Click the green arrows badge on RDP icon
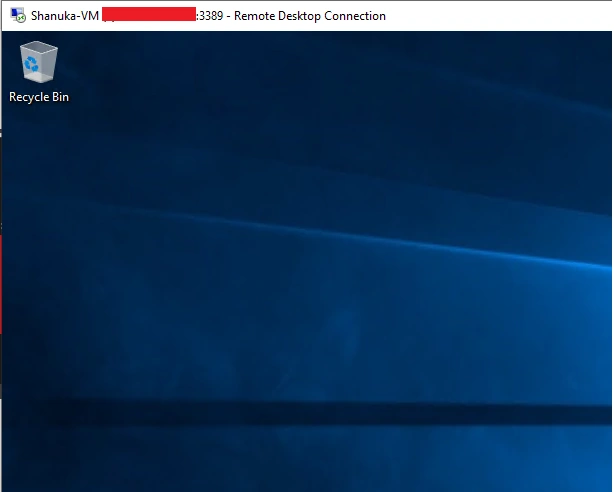Screen dimensions: 614x492 pyautogui.click(x=21, y=18)
